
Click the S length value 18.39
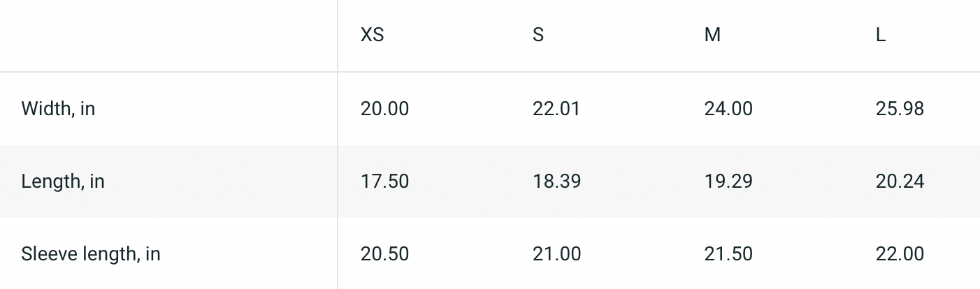556,181
